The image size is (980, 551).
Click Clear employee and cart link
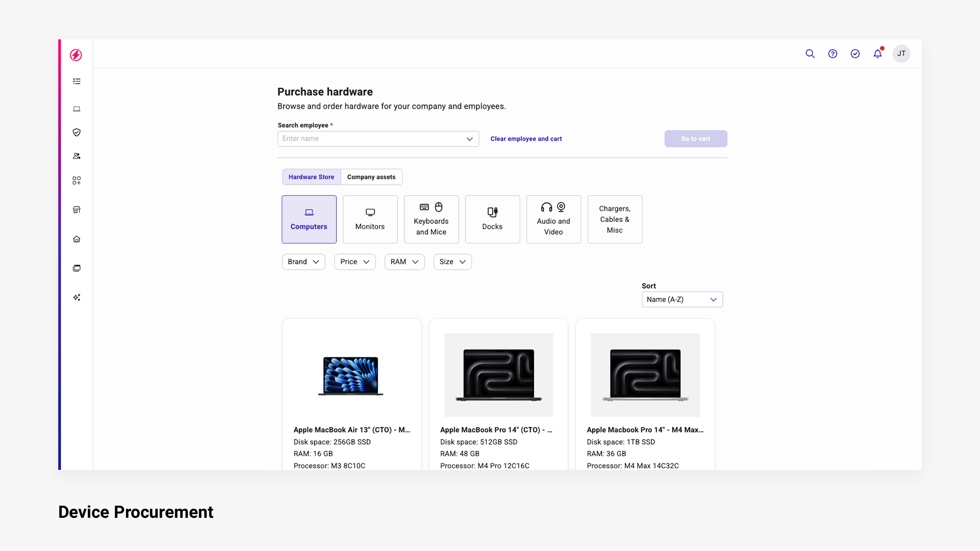[x=526, y=139]
